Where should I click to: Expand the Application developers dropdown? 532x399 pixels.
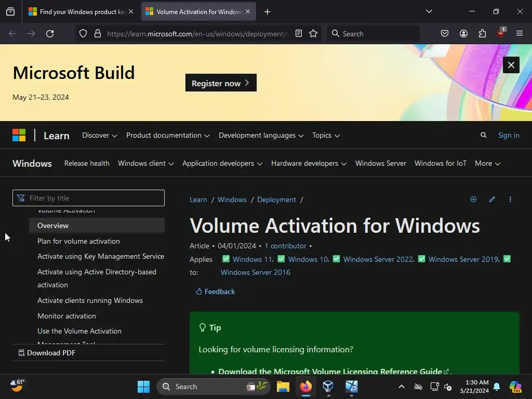222,163
